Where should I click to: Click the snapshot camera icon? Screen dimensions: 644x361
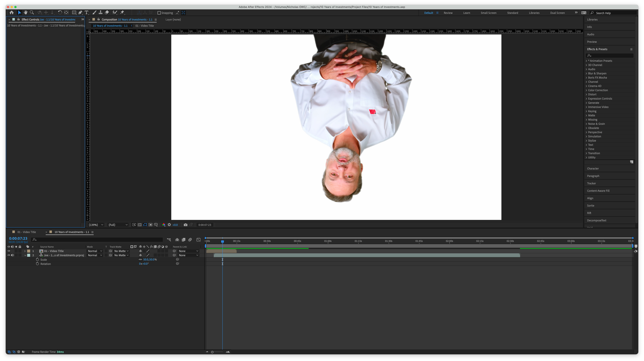click(x=185, y=225)
